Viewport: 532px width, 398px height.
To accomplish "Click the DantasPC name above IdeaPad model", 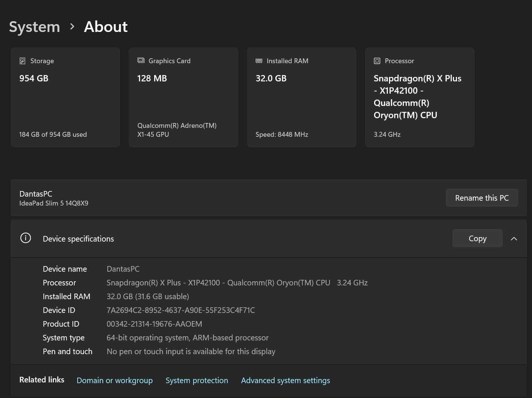I will (36, 194).
